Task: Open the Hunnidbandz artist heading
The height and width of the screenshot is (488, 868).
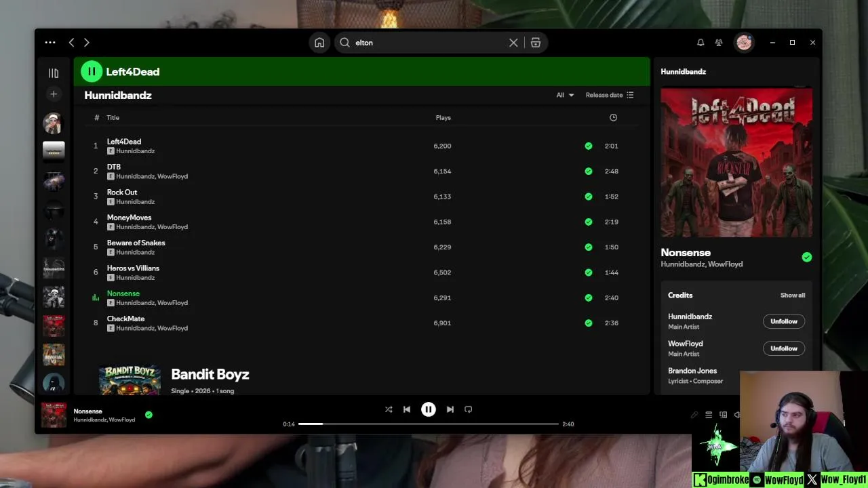Action: click(x=118, y=96)
